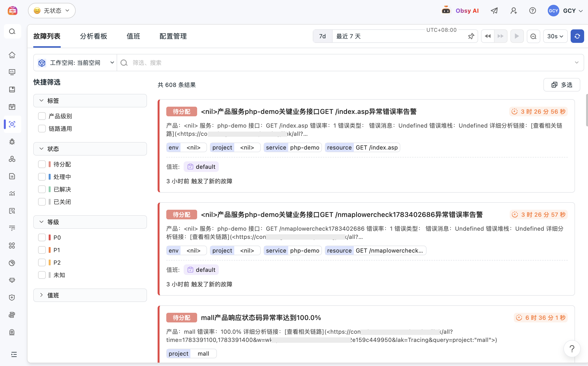
Task: Go to the home icon in sidebar
Action: tap(12, 55)
